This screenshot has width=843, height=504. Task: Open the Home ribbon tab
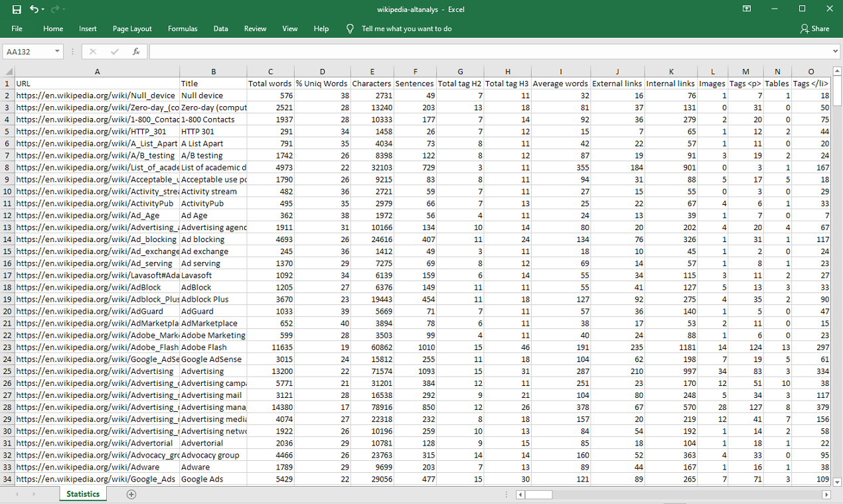click(x=53, y=29)
